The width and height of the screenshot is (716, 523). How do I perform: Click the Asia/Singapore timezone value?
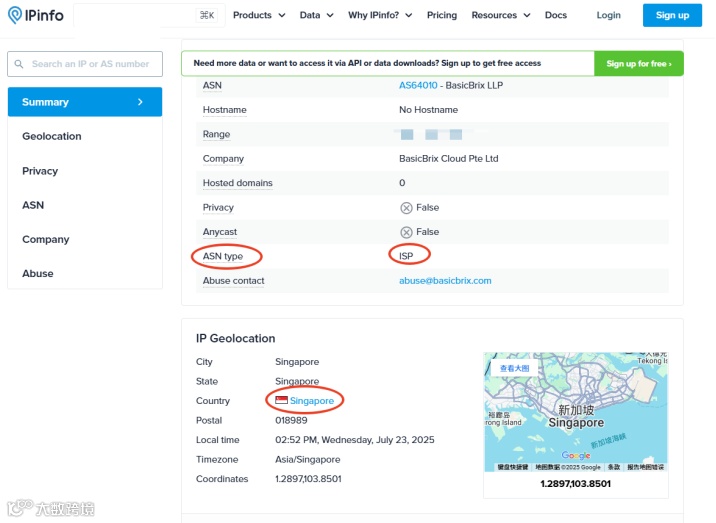point(308,460)
